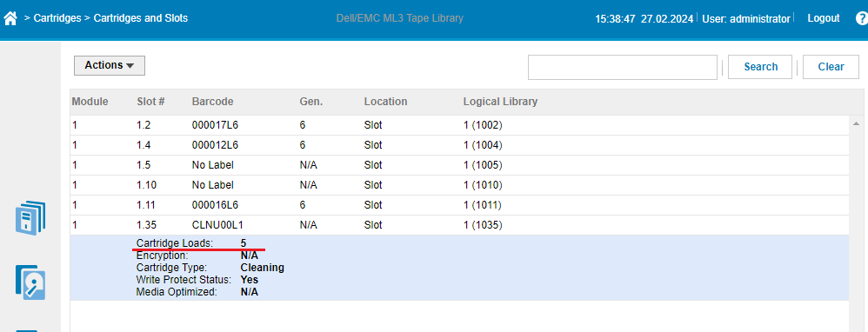
Task: Select the row for slot 1.5
Action: (459, 165)
